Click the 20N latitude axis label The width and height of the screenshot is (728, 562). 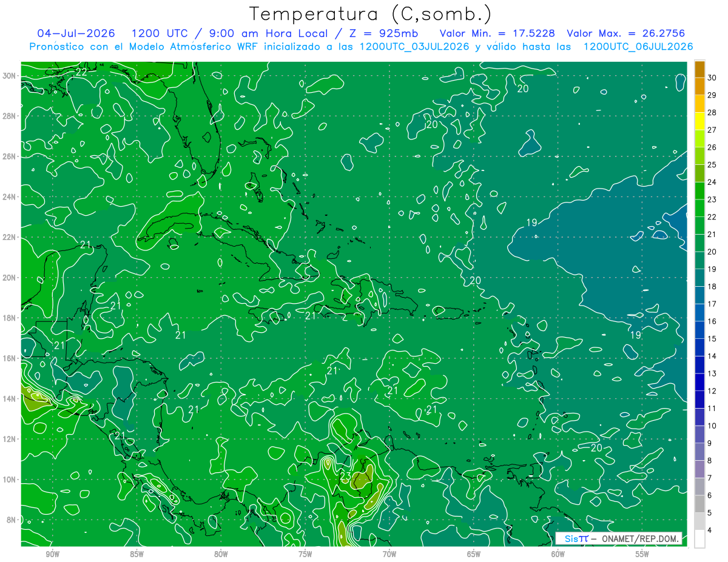(x=10, y=278)
